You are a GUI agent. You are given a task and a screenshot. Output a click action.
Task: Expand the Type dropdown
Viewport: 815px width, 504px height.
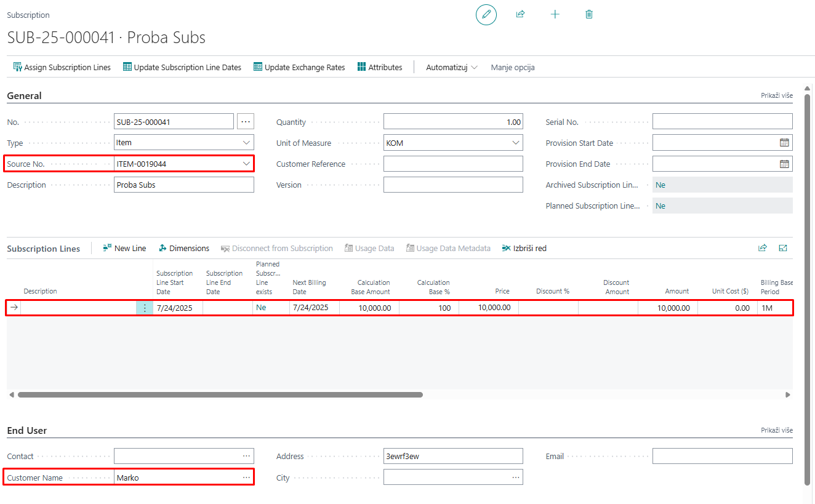pos(246,143)
